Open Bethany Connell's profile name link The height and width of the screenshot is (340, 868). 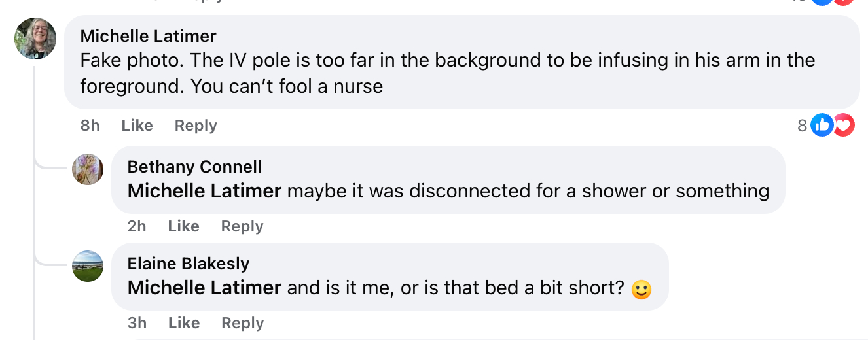pyautogui.click(x=194, y=167)
